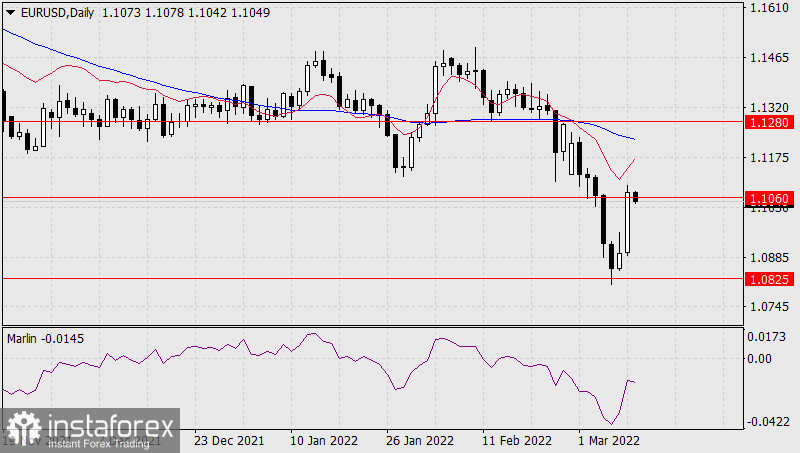
Task: Click the 11 Feb 2022 date marker
Action: click(516, 440)
